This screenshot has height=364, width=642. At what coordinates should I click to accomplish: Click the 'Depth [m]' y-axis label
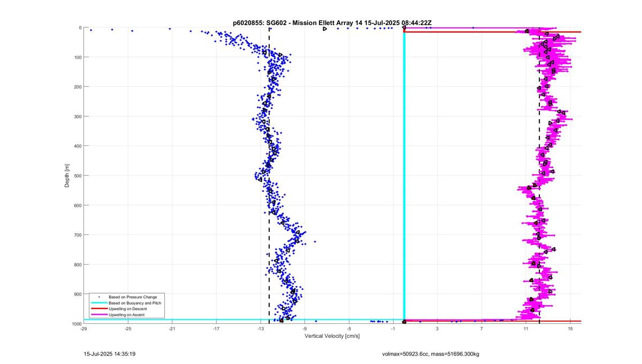67,175
